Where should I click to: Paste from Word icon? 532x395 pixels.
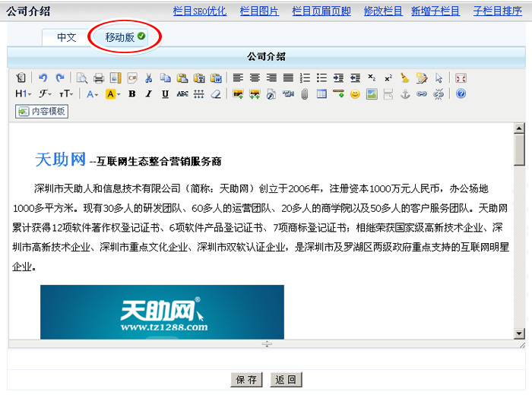pos(216,78)
